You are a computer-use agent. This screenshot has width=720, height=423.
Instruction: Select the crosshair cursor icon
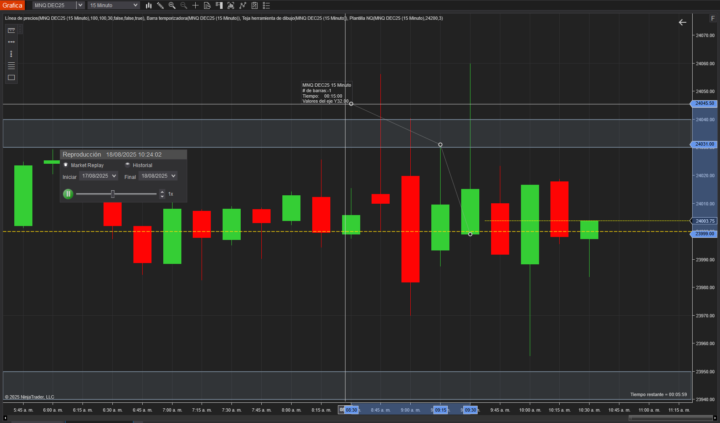tap(195, 6)
